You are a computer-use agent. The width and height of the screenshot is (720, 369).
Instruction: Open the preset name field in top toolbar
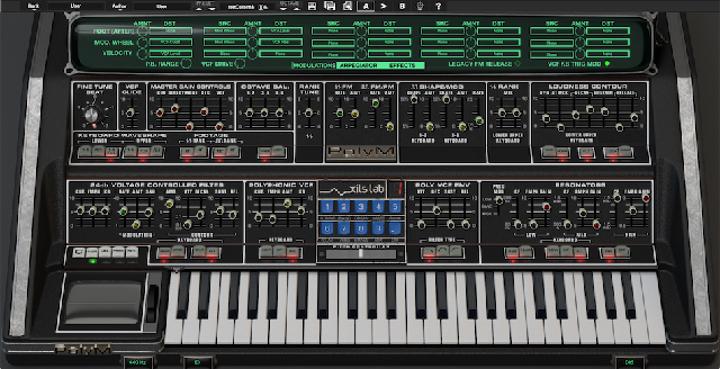coord(248,6)
